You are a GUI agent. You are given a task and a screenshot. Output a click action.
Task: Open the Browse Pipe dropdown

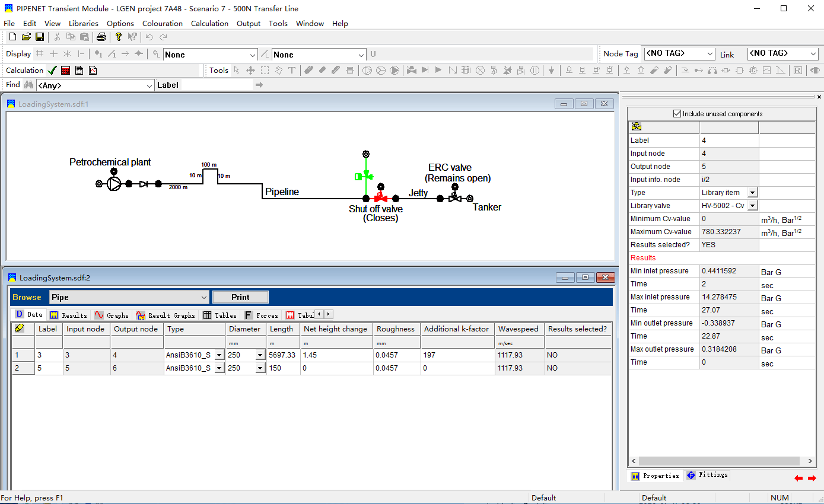(204, 297)
